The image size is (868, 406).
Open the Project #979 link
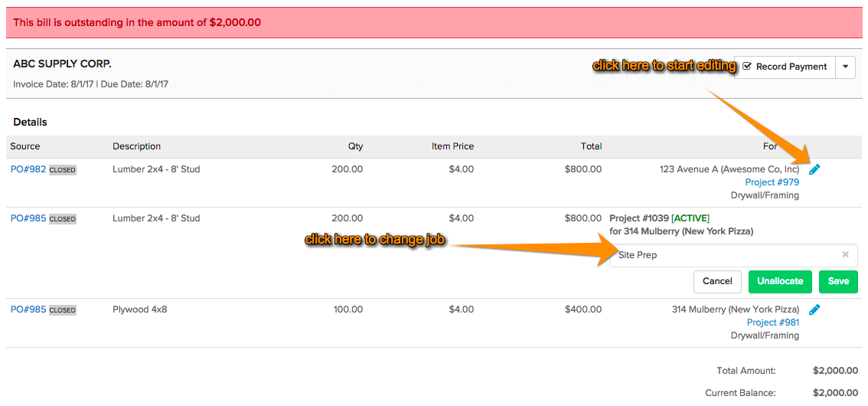772,182
